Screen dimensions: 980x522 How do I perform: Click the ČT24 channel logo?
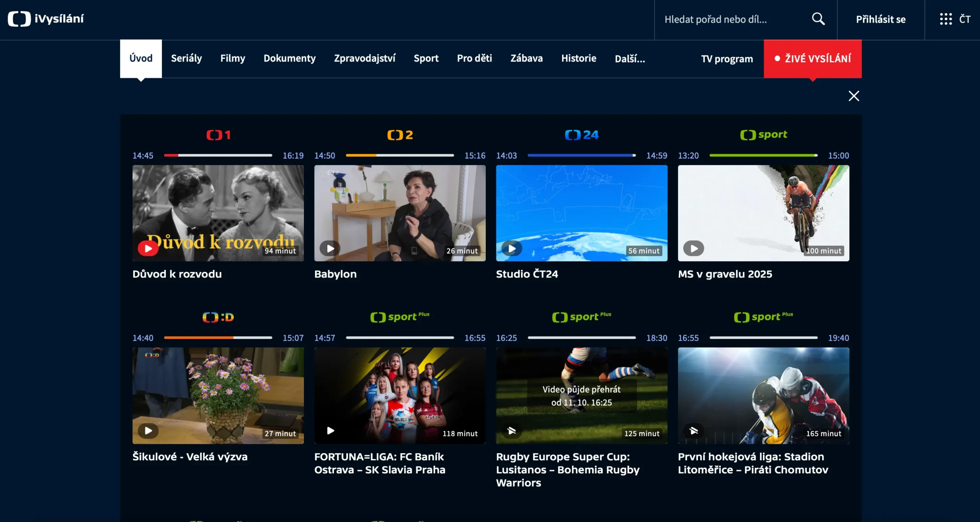(x=581, y=135)
